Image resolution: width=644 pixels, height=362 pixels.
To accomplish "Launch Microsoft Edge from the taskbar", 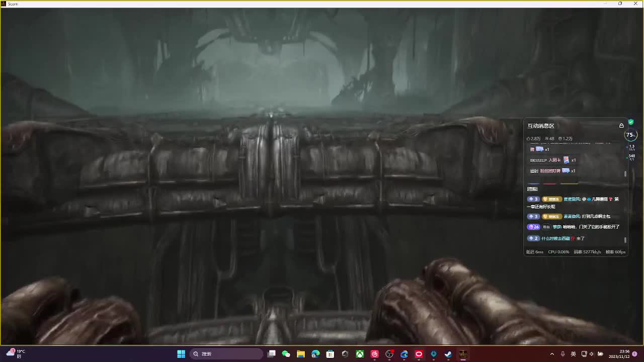I will (x=315, y=354).
